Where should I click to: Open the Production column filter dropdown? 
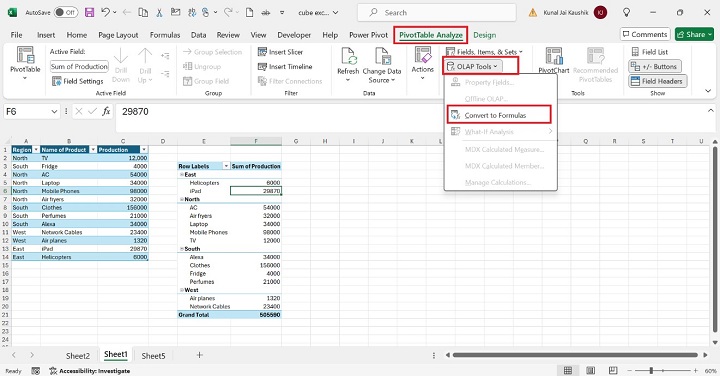point(144,150)
